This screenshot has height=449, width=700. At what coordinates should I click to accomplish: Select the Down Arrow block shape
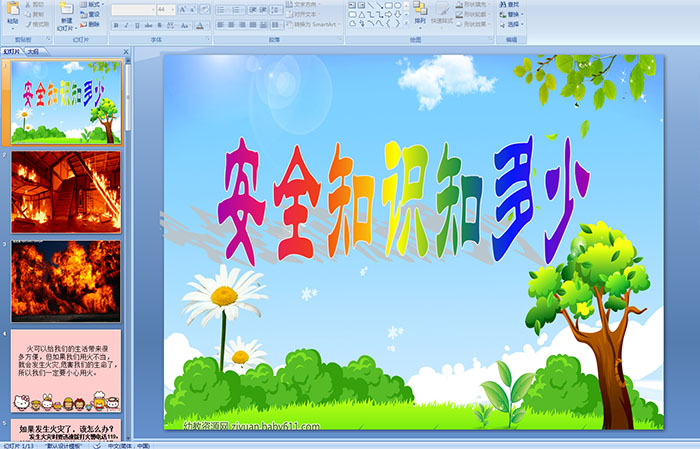pos(397,14)
